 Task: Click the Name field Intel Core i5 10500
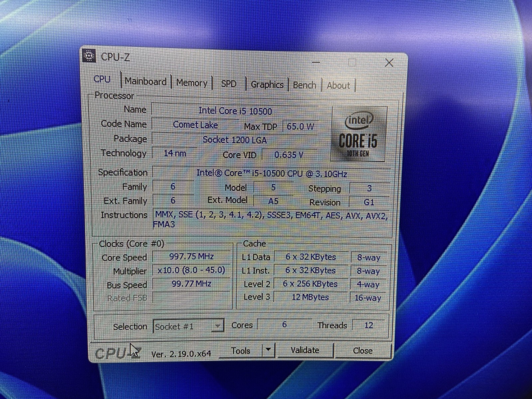tap(235, 111)
